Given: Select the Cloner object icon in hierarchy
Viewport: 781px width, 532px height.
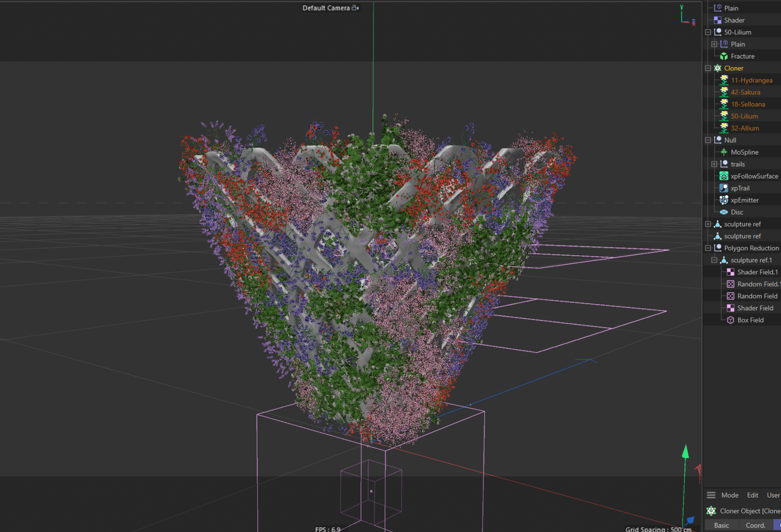Looking at the screenshot, I should [717, 68].
